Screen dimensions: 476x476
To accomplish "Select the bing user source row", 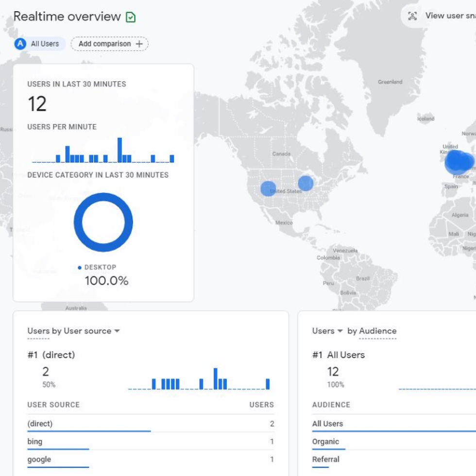I will click(151, 442).
